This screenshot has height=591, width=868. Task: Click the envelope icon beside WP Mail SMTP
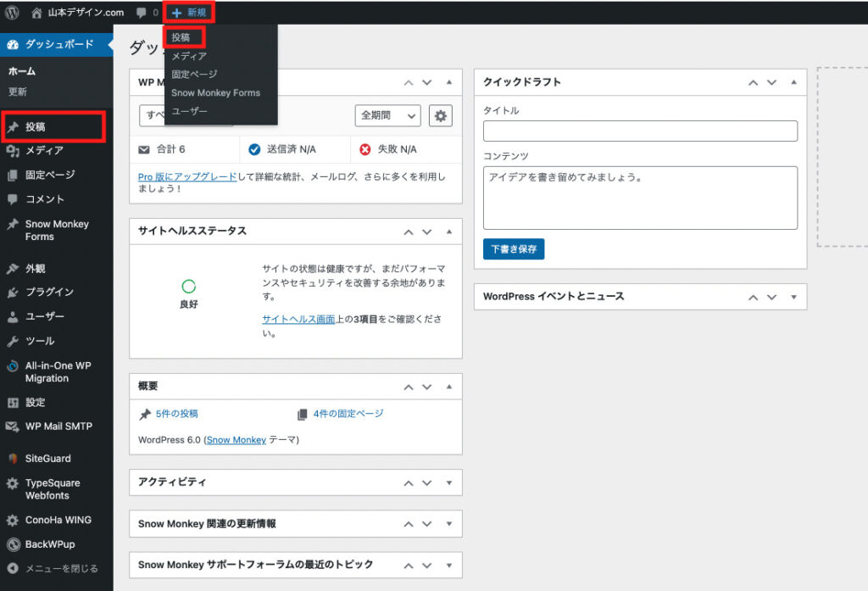(13, 427)
